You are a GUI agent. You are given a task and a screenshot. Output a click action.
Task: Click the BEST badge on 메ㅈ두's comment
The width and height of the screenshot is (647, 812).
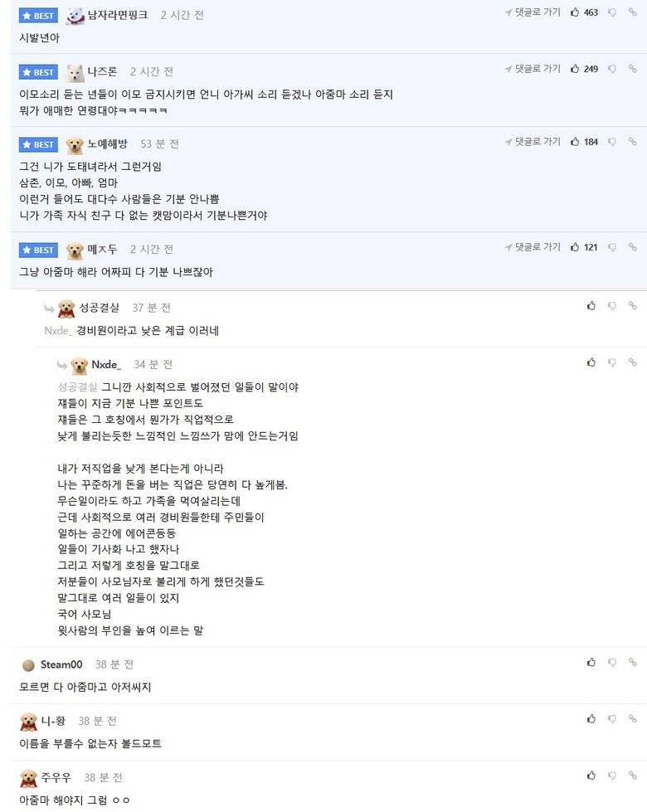pos(38,250)
